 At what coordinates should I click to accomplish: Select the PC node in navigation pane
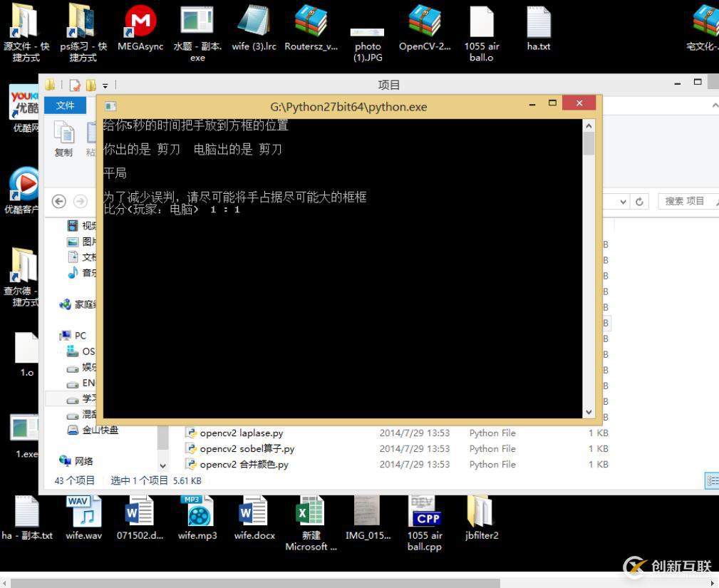coord(73,336)
